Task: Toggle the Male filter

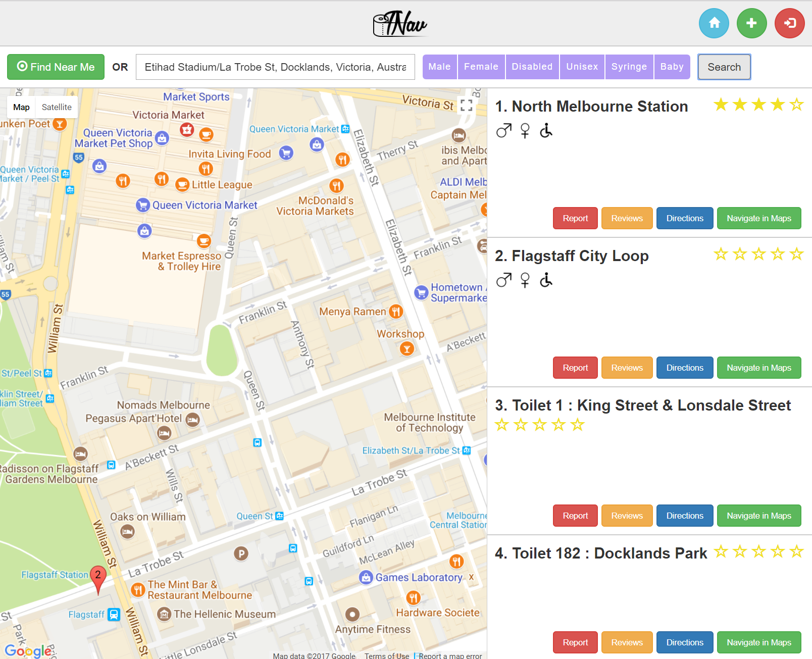Action: pos(439,67)
